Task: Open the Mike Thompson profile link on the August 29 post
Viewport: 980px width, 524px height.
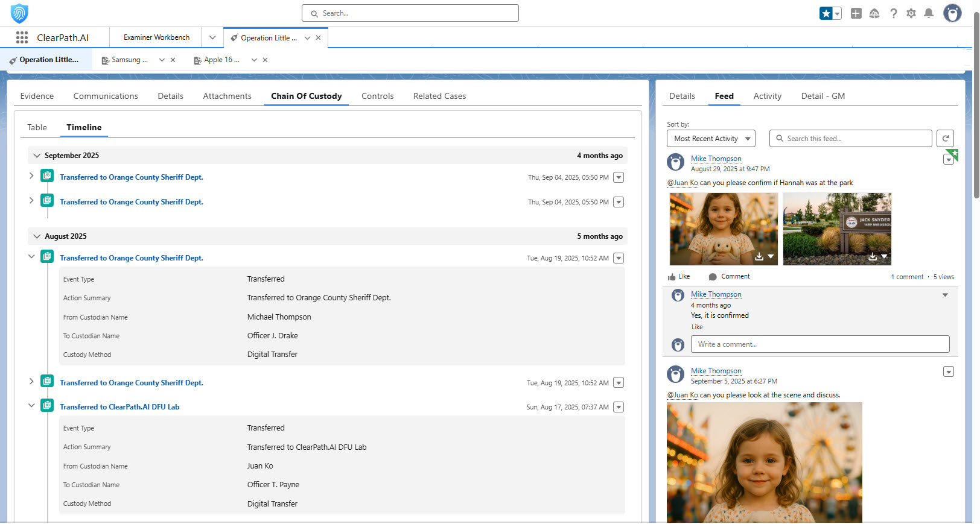Action: point(716,159)
